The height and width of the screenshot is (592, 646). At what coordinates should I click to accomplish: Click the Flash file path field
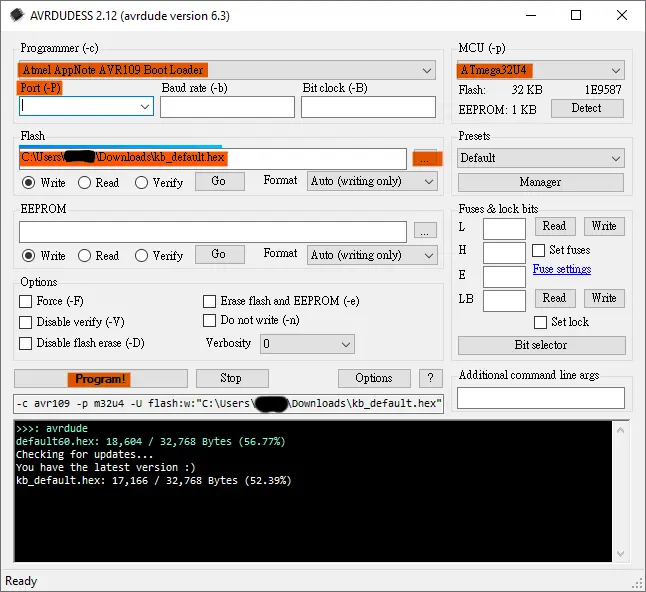(213, 159)
